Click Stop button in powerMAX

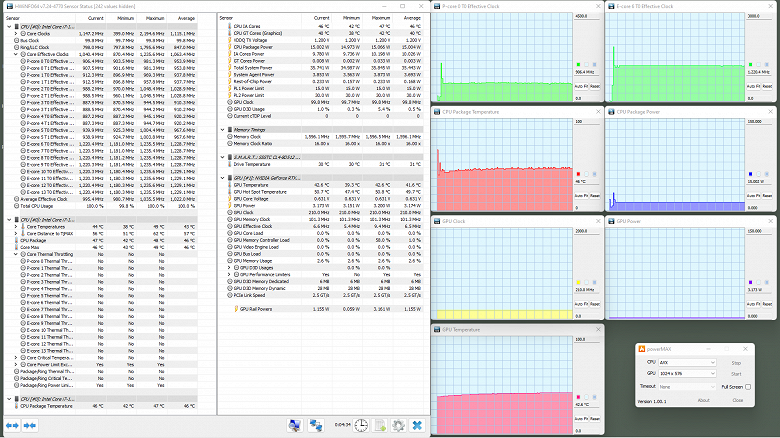coord(736,363)
